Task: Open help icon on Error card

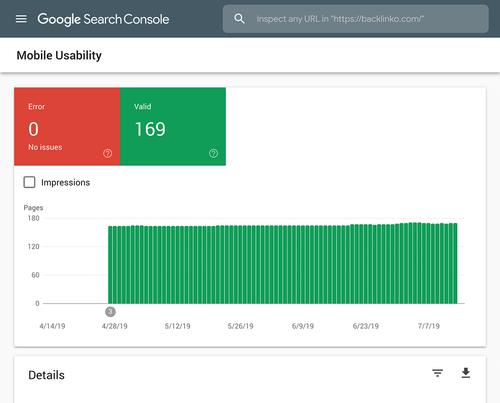Action: point(107,153)
